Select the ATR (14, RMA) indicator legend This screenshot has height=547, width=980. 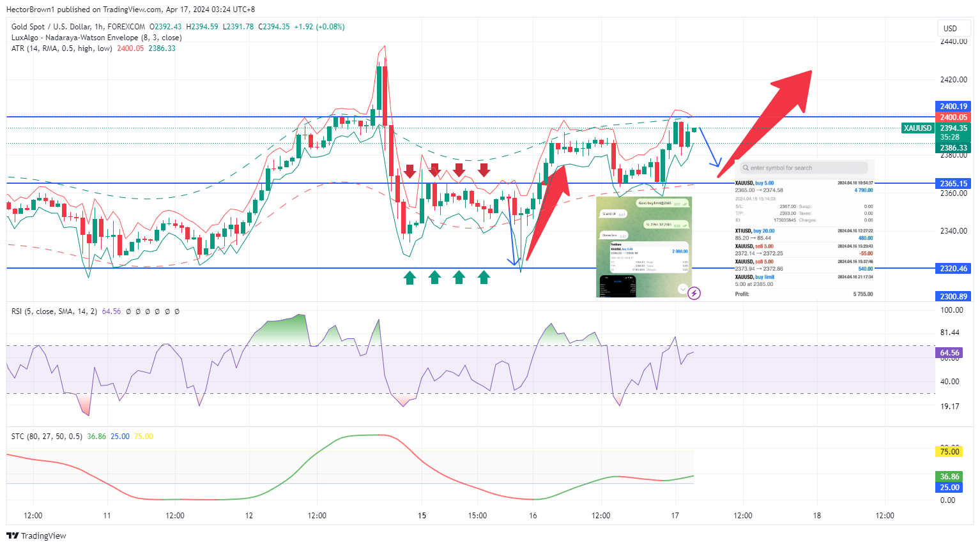click(61, 49)
